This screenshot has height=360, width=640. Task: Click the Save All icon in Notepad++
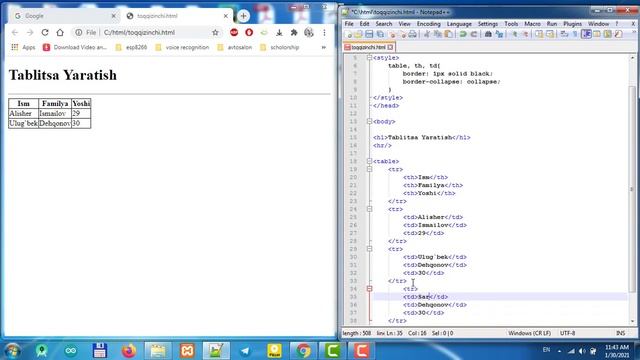(380, 34)
